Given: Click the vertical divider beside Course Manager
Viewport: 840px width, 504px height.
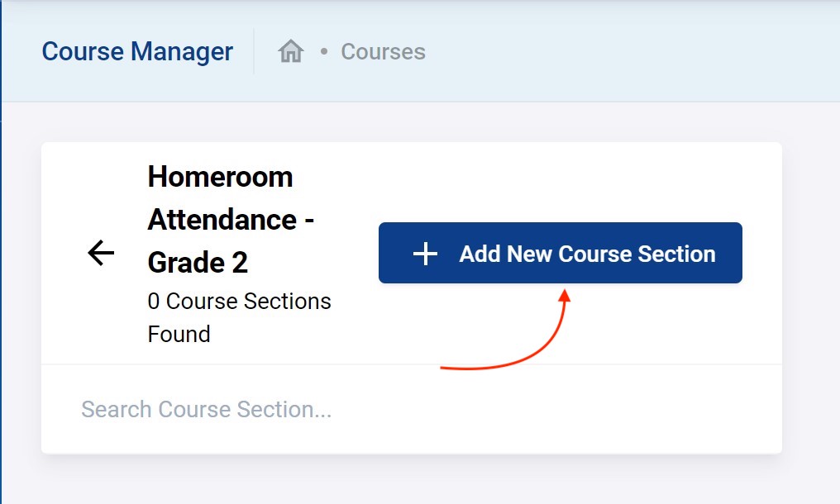Looking at the screenshot, I should click(254, 52).
